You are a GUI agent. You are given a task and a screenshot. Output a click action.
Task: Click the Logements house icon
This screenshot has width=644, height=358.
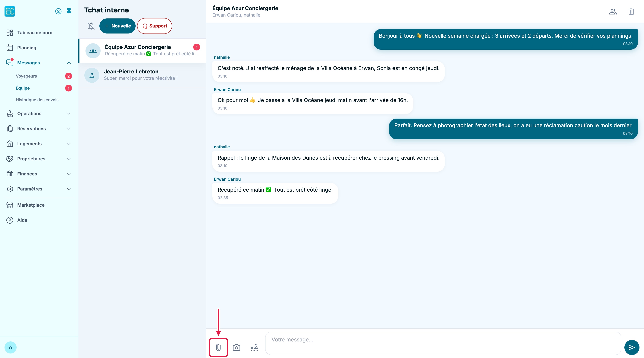click(x=10, y=144)
